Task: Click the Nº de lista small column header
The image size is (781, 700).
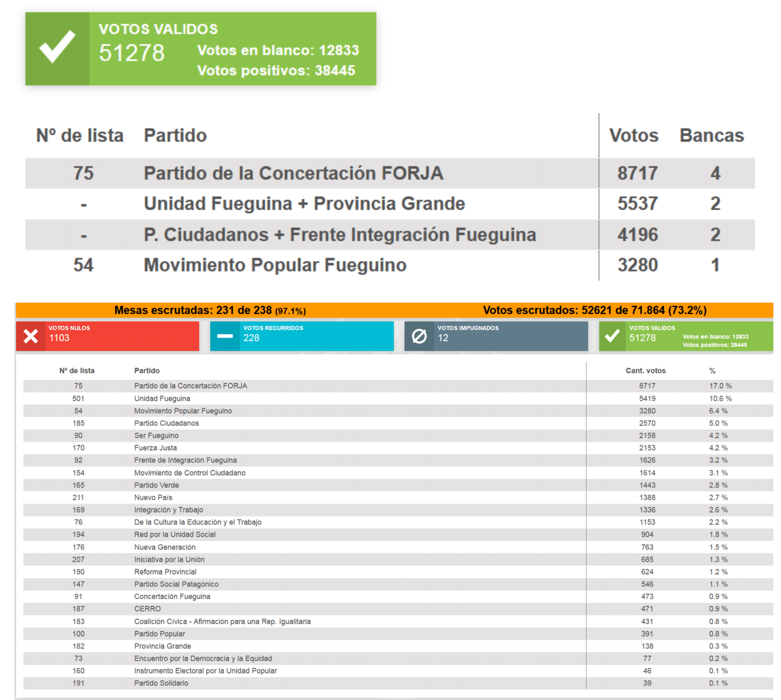Action: (77, 371)
